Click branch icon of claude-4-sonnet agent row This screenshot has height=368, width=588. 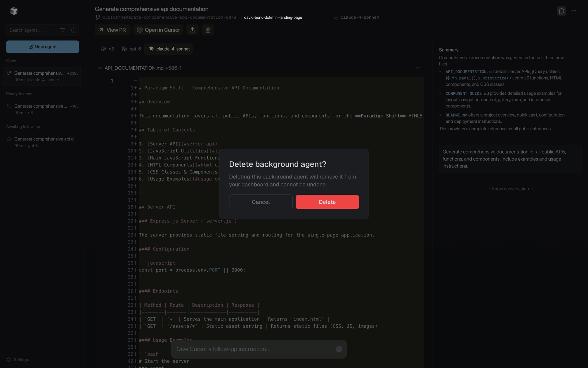[9, 73]
